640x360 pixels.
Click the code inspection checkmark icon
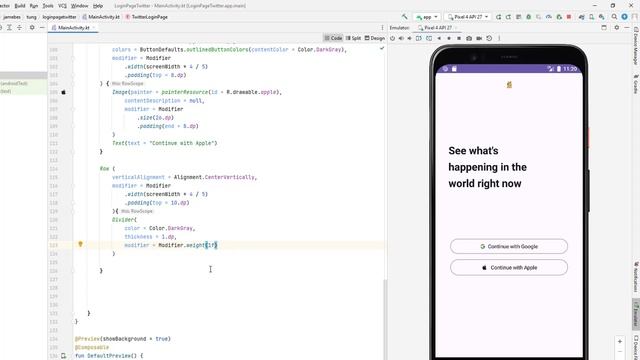click(x=382, y=49)
